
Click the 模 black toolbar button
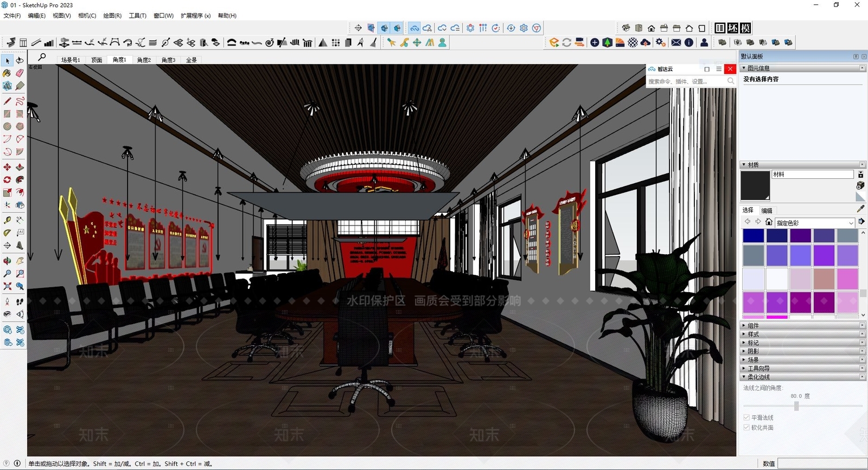point(745,28)
